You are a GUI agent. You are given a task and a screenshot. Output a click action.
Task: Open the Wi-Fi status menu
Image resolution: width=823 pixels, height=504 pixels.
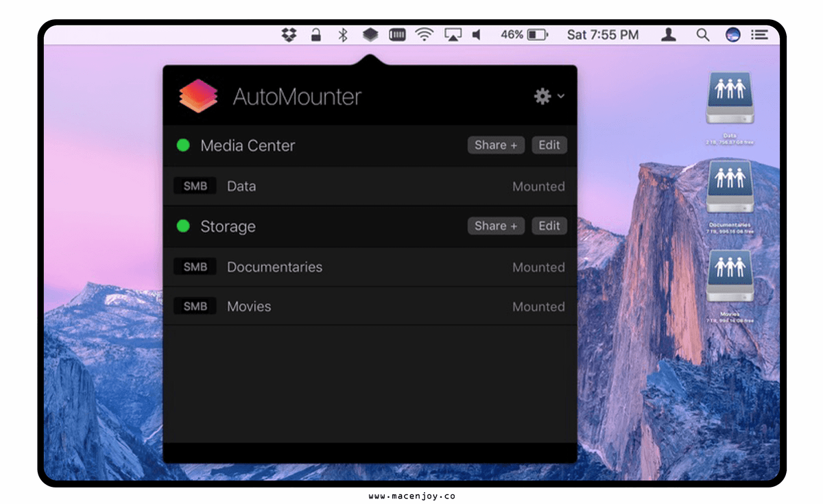(425, 34)
